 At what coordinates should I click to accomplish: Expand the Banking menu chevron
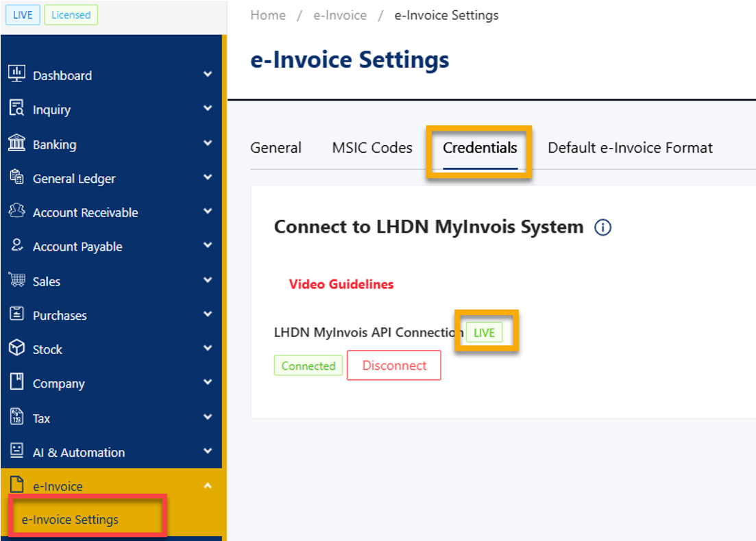point(208,143)
